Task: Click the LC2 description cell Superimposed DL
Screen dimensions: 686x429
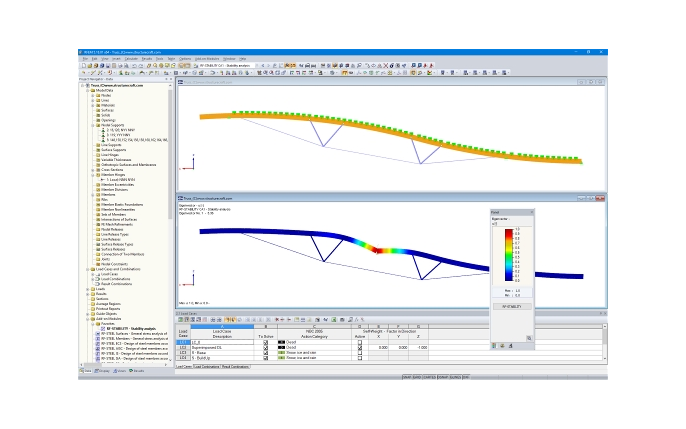Action: pyautogui.click(x=222, y=348)
